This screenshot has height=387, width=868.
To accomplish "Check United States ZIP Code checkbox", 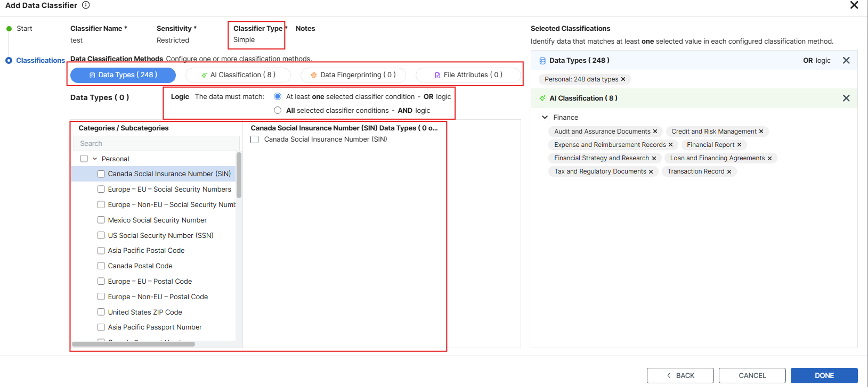I will click(101, 312).
